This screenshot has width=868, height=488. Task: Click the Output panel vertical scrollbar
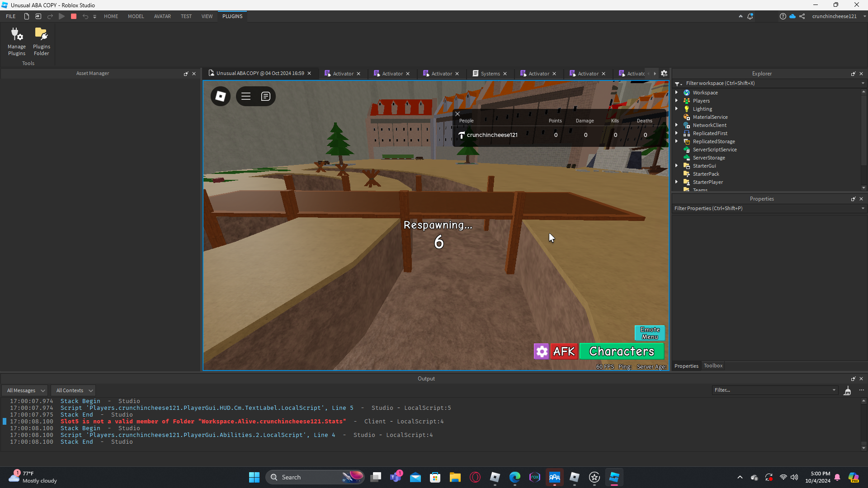(863, 424)
